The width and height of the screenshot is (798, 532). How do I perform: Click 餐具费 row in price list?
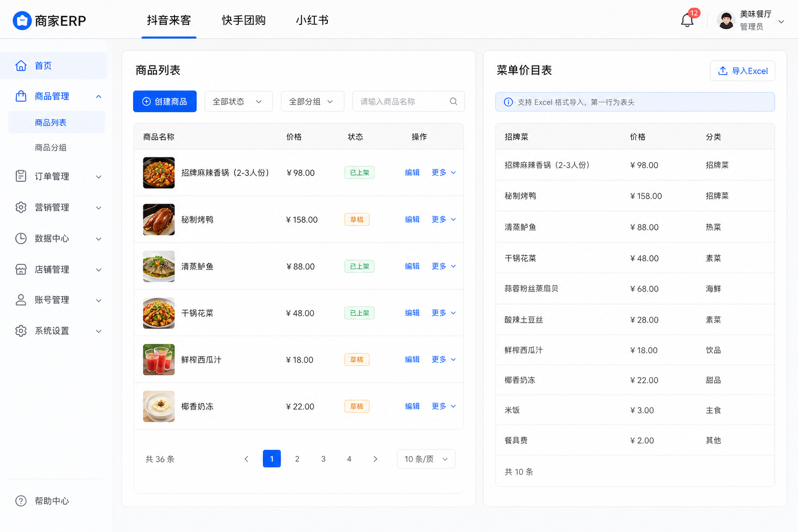pyautogui.click(x=635, y=440)
